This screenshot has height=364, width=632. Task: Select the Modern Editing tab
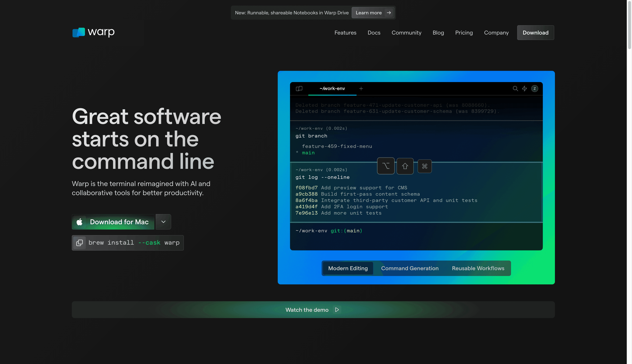pos(348,268)
